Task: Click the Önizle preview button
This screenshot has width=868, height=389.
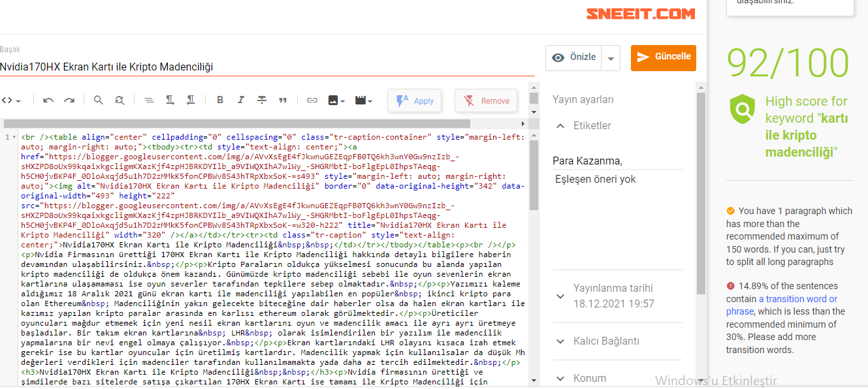Action: click(x=573, y=57)
